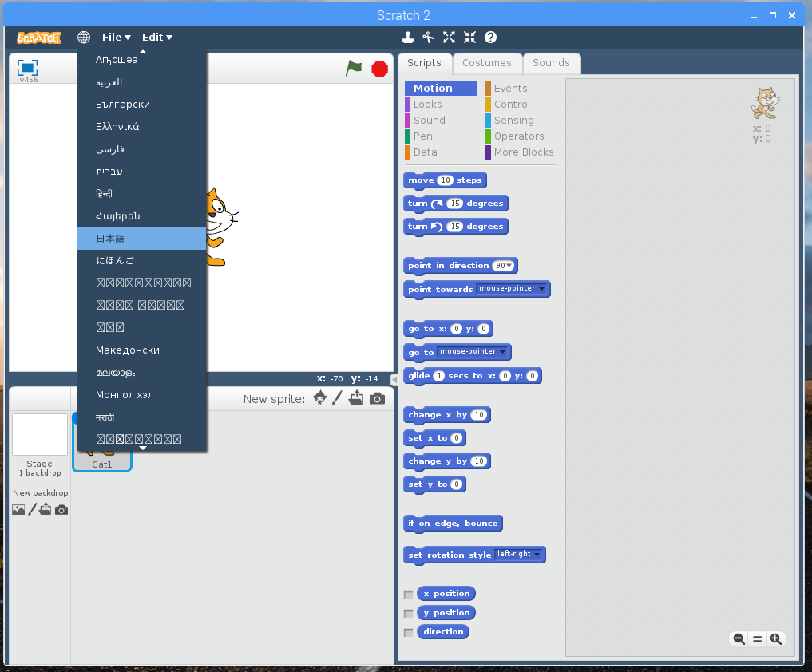The height and width of the screenshot is (672, 812).
Task: Enable x position stage monitor checkbox
Action: coord(409,595)
